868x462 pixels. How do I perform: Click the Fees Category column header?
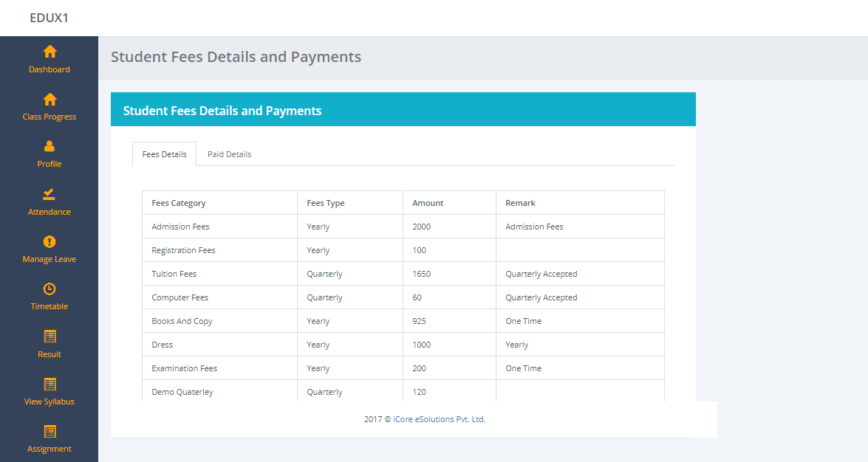(x=179, y=203)
